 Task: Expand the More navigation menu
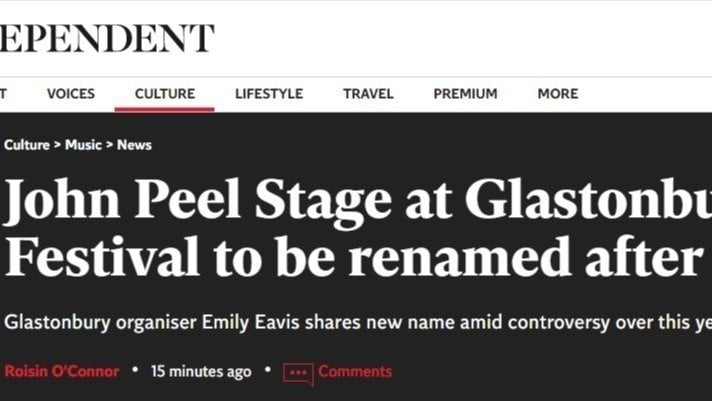point(557,94)
